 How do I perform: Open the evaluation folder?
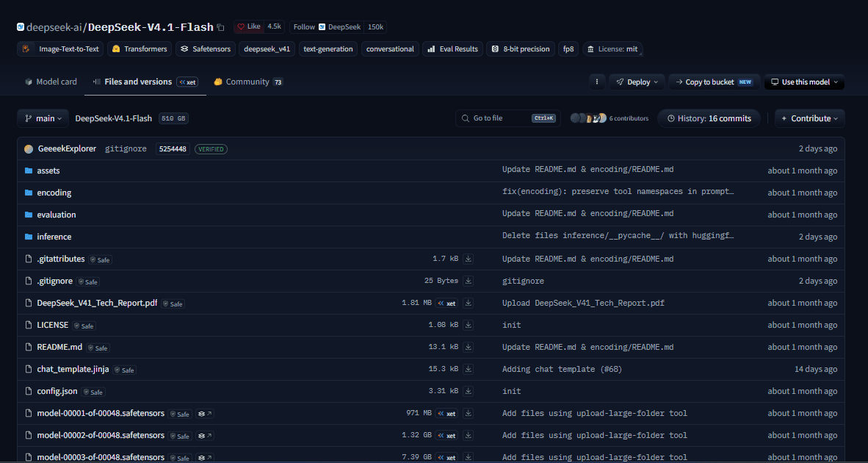click(x=57, y=215)
